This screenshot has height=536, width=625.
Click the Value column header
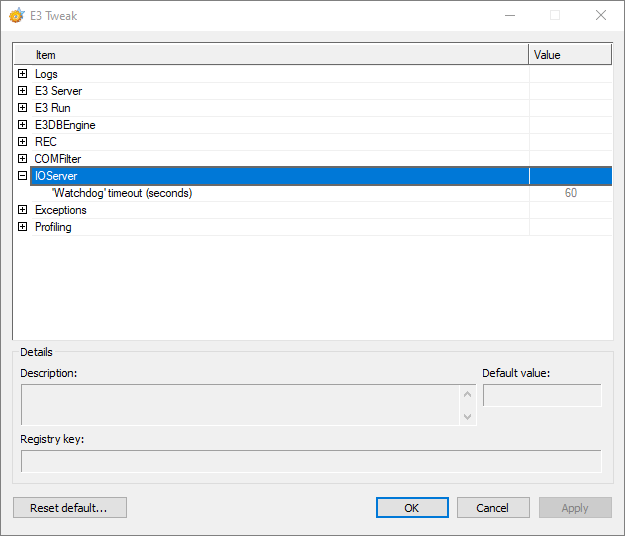(569, 55)
